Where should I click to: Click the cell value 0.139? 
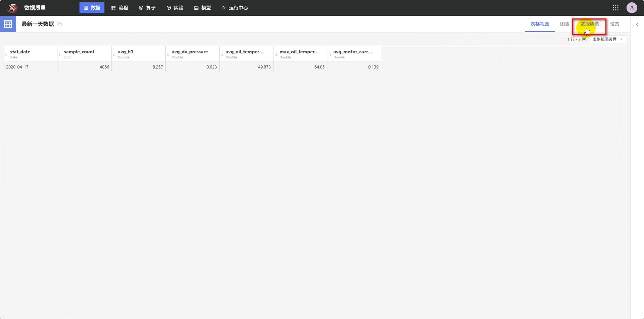click(354, 67)
